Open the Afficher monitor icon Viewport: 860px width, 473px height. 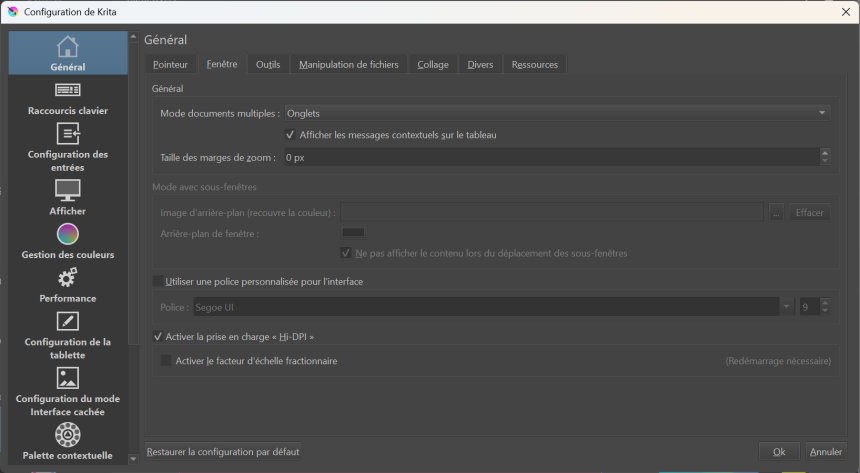68,190
